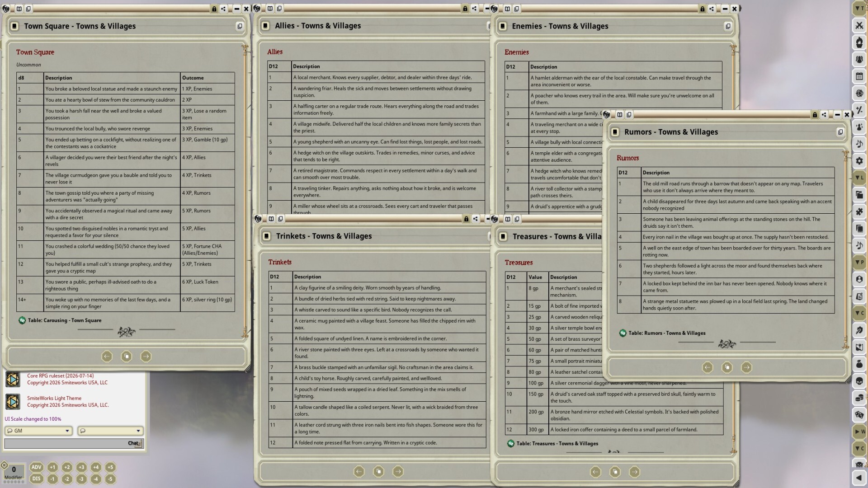Open the Characters portrait sidebar icon
Image resolution: width=868 pixels, height=488 pixels.
click(859, 279)
